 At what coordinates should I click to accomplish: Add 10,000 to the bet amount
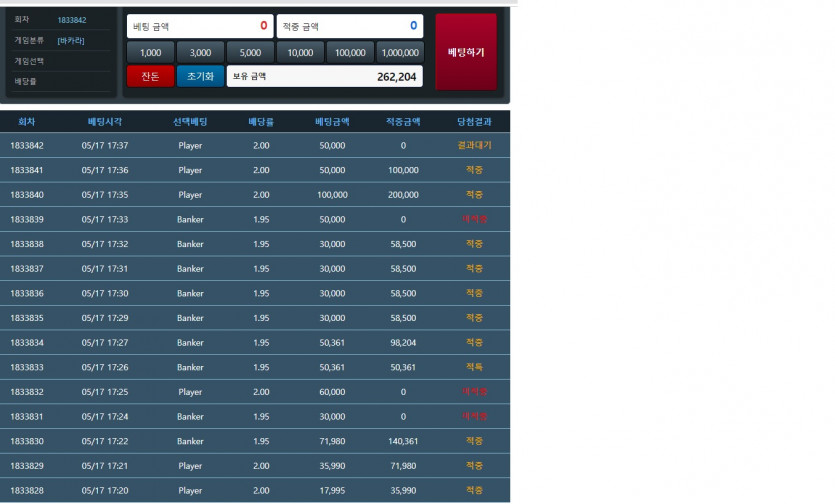tap(300, 53)
